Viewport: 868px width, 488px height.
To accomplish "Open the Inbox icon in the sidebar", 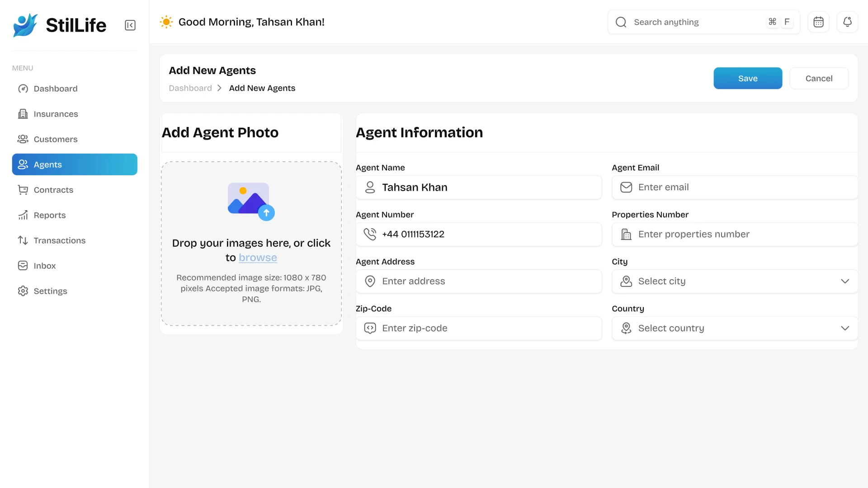I will 23,266.
